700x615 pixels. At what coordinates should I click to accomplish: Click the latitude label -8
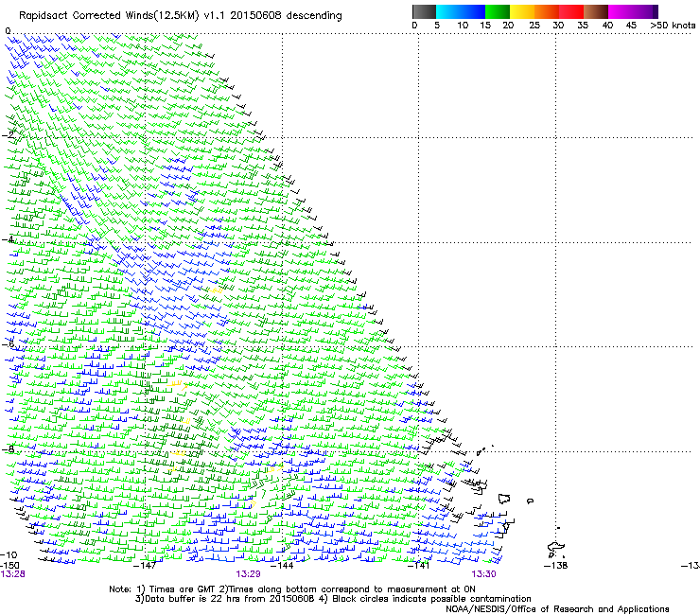[x=8, y=449]
